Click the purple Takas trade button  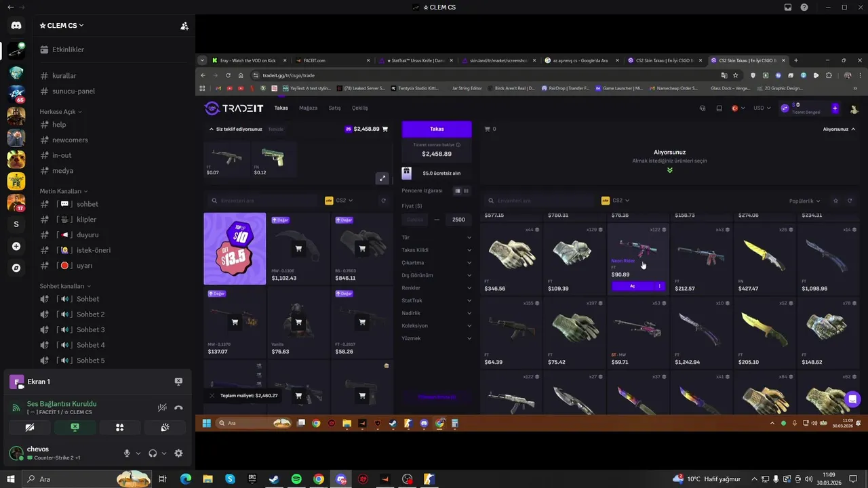(437, 129)
